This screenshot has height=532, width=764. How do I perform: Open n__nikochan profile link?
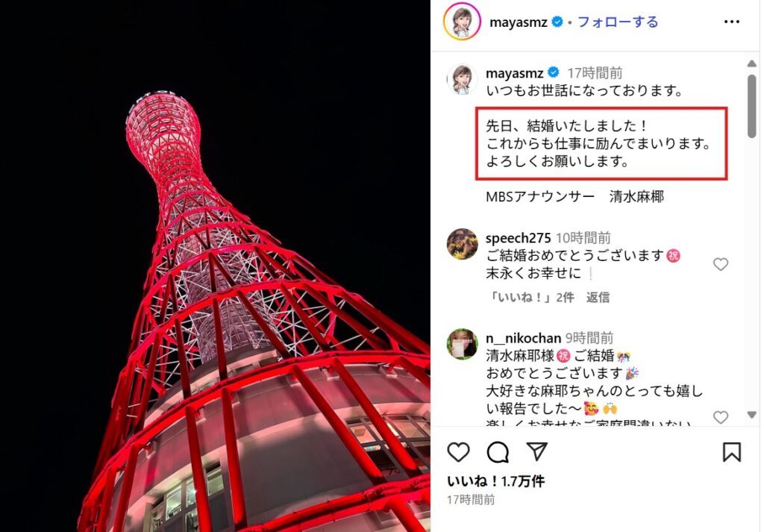(x=523, y=337)
